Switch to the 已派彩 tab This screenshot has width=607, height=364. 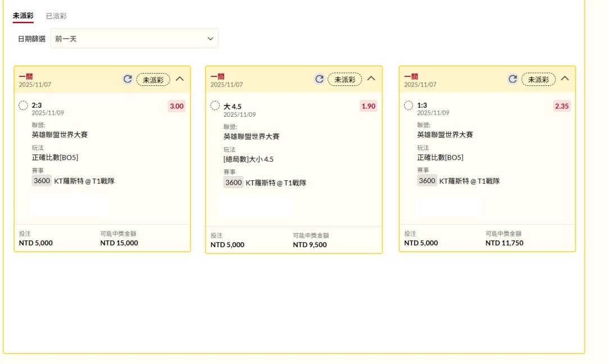click(x=56, y=16)
